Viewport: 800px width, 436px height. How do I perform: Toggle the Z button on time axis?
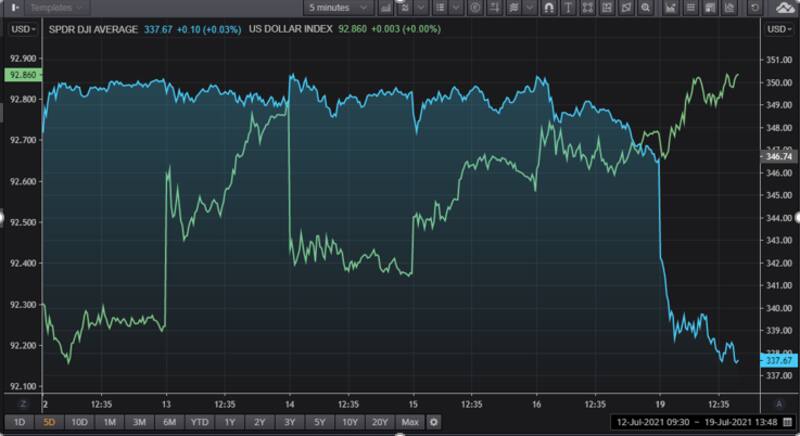(22, 403)
